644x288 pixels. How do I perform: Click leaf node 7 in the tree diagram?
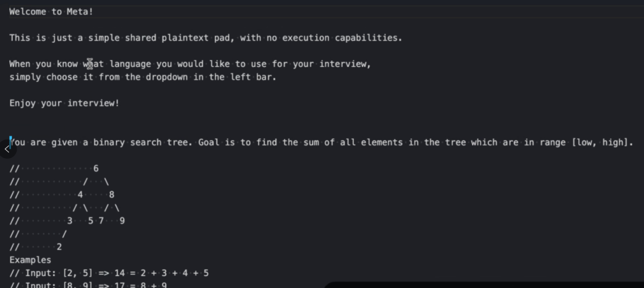point(101,221)
